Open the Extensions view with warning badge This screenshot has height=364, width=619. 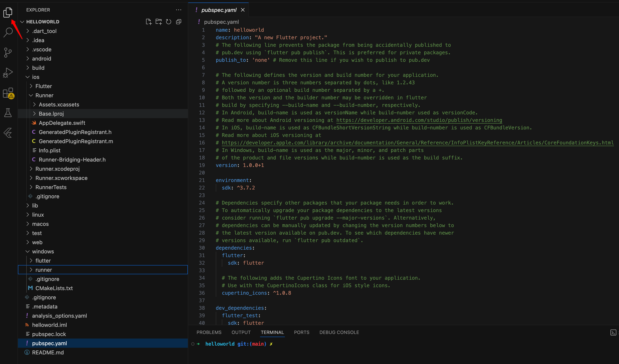8,93
